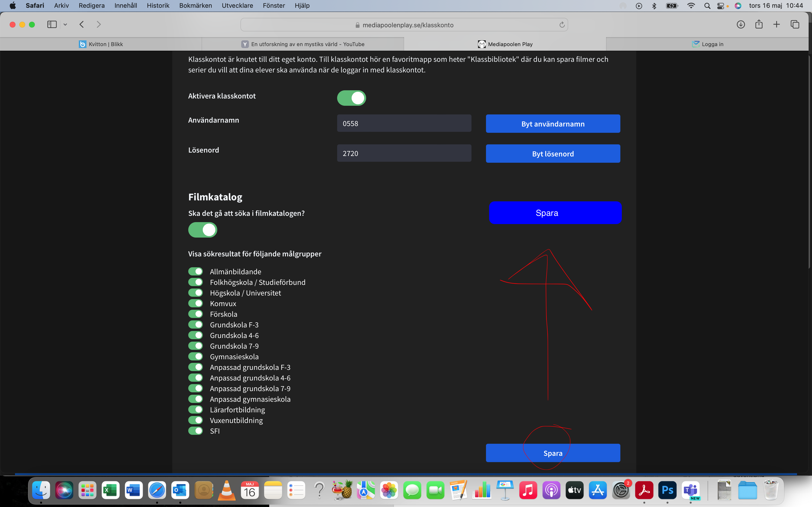
Task: Toggle off the Komvux target group
Action: (x=196, y=303)
